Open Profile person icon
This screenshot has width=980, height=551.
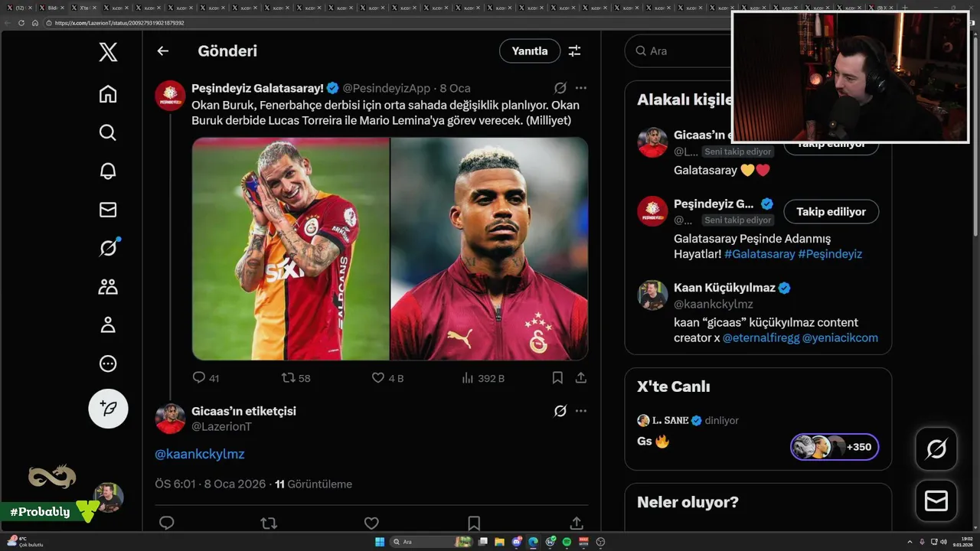point(108,324)
